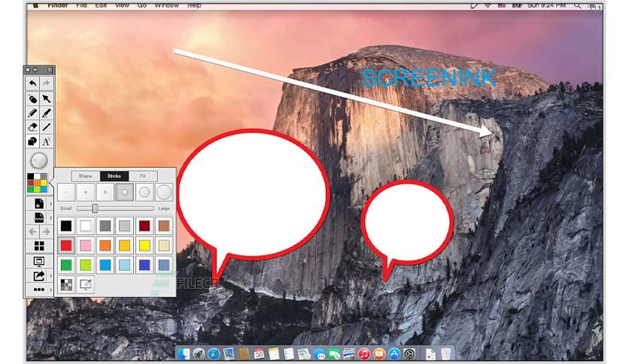Pick the bright yellow color swatch
The image size is (629, 364).
[x=144, y=245]
